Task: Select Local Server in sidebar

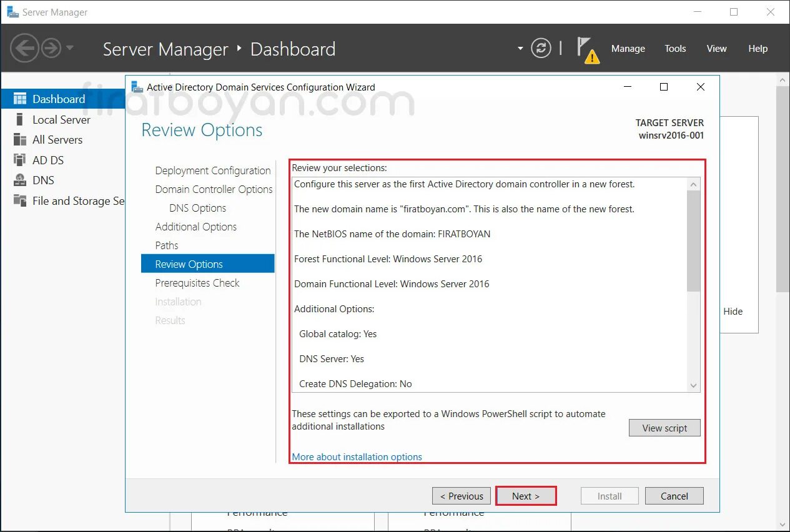Action: tap(62, 119)
